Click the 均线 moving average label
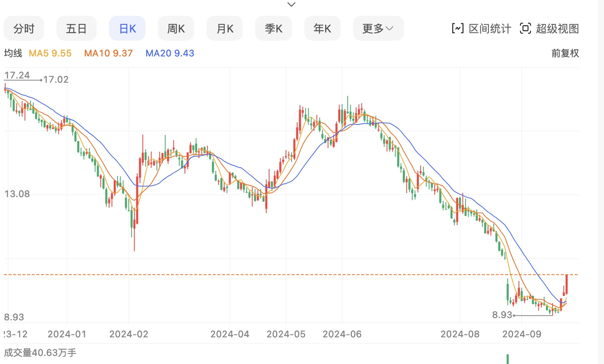The image size is (604, 364). [x=13, y=53]
